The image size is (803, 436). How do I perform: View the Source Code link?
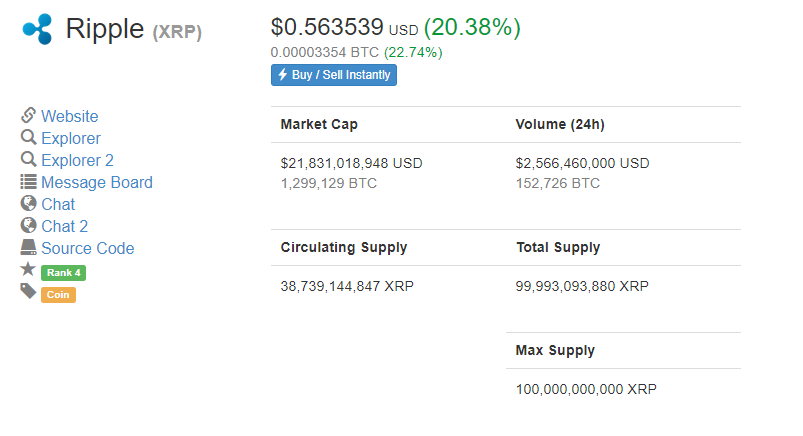(x=88, y=248)
